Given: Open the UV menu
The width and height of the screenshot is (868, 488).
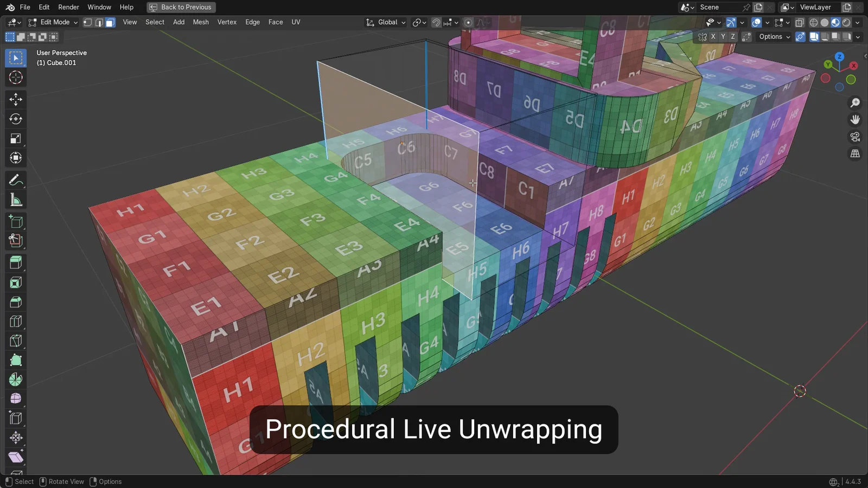Looking at the screenshot, I should coord(296,22).
